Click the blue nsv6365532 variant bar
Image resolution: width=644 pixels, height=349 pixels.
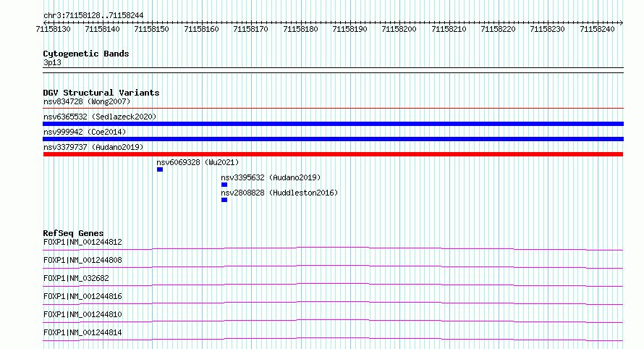(x=333, y=124)
